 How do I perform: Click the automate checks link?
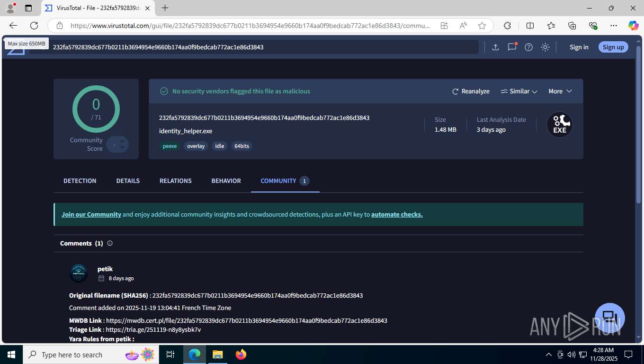397,214
